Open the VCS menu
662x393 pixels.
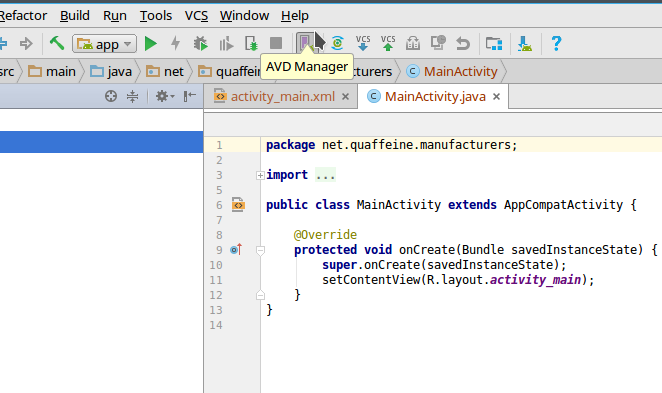click(x=196, y=16)
